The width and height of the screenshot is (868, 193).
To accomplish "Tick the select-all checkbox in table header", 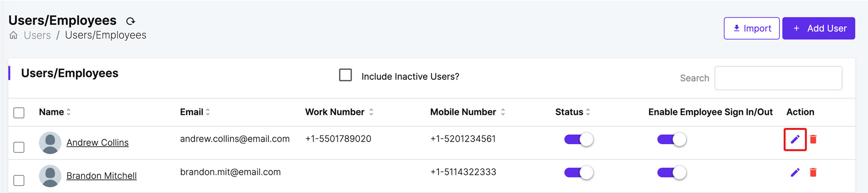I will point(19,113).
